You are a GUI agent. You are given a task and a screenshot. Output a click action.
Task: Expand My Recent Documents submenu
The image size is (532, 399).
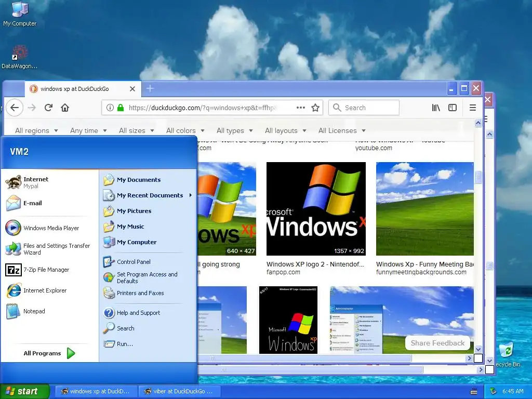[148, 195]
